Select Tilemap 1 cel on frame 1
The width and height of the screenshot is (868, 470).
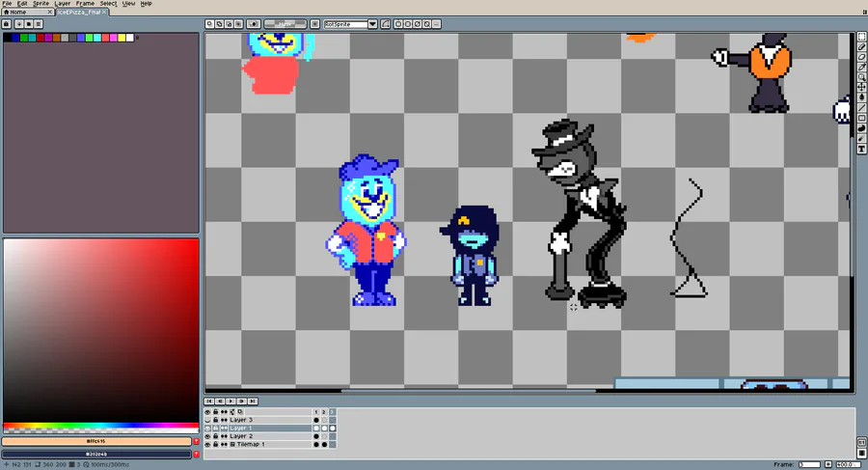[x=316, y=445]
